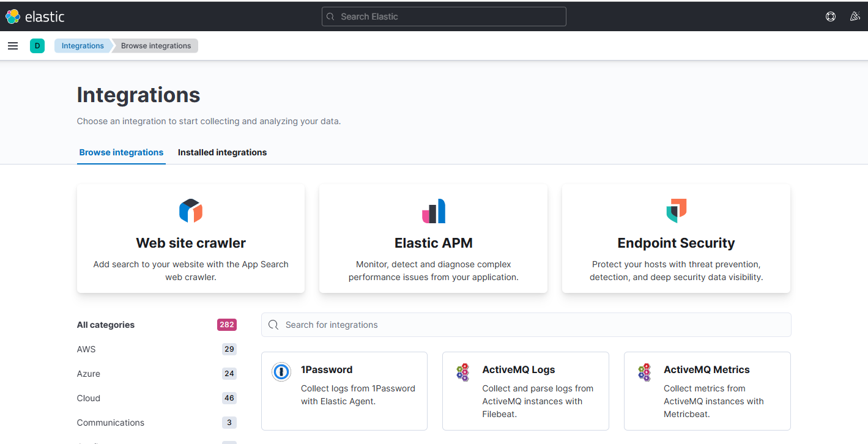Click 'Collect metrics from ActiveMQ instances' text
The width and height of the screenshot is (868, 444).
point(714,401)
